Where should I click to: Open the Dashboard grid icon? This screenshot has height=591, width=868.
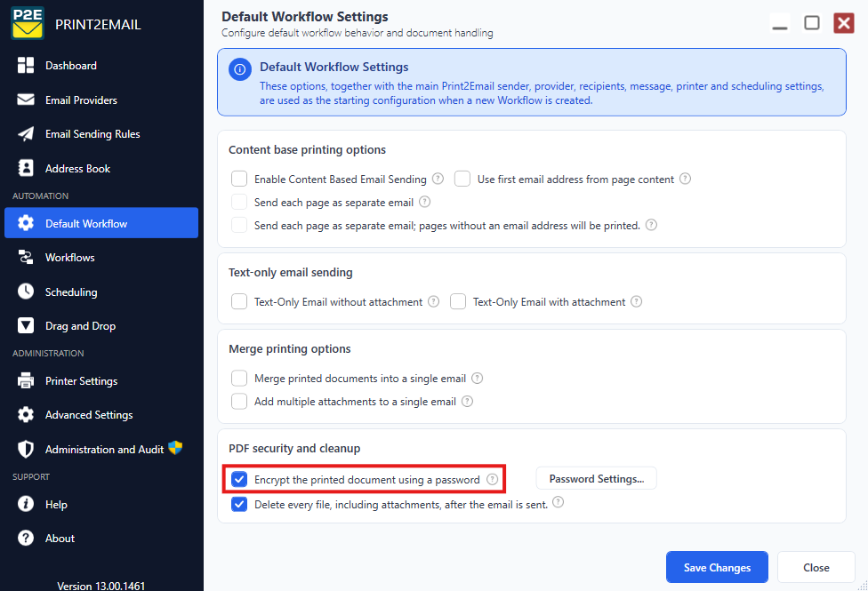(26, 65)
